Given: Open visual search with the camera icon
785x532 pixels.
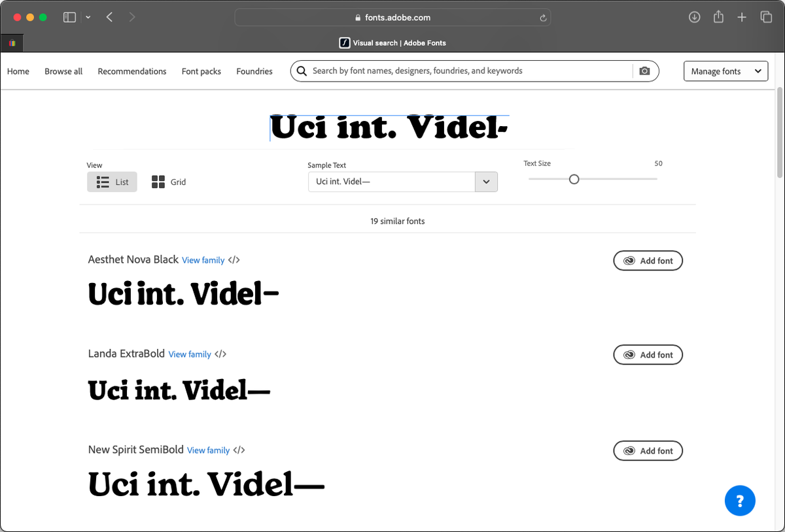Looking at the screenshot, I should [644, 71].
